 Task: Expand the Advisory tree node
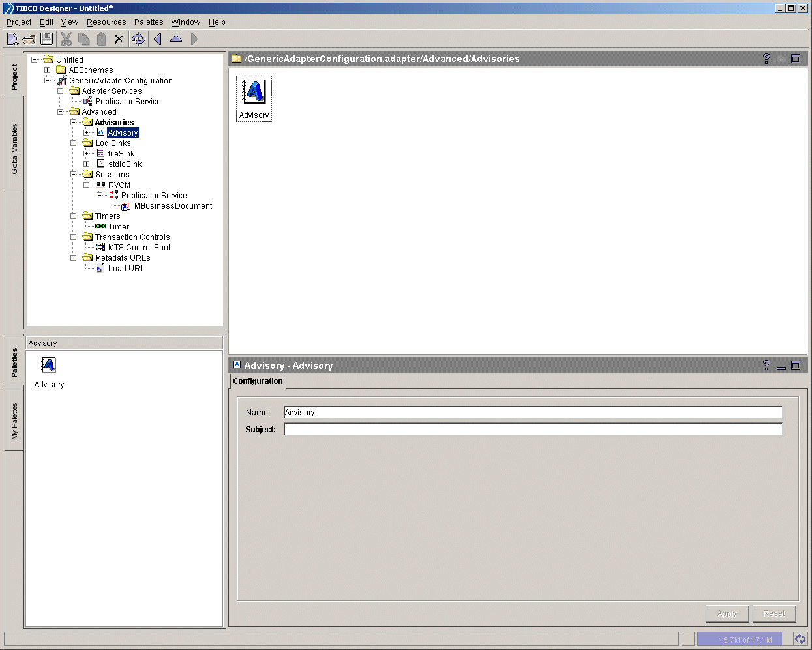87,133
